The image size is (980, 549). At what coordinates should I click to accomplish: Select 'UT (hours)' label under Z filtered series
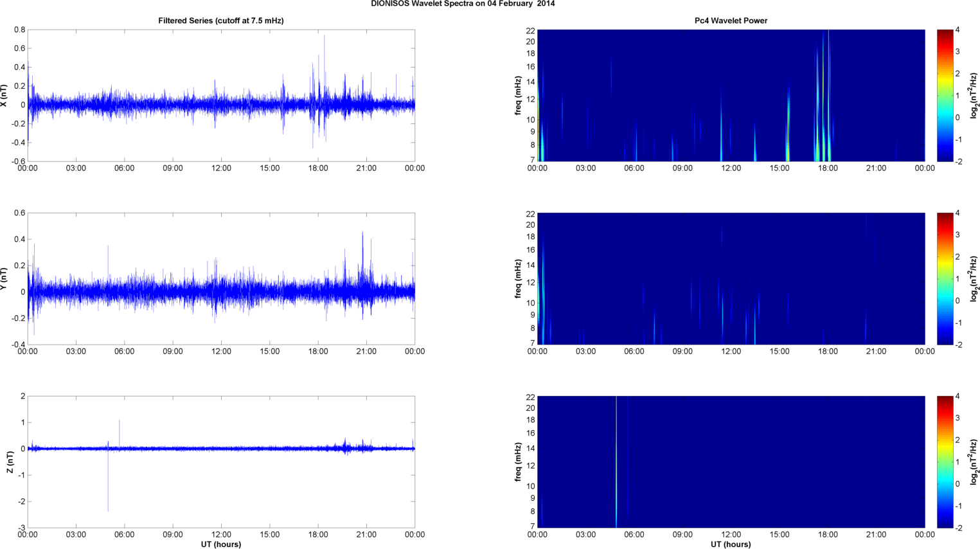221,544
